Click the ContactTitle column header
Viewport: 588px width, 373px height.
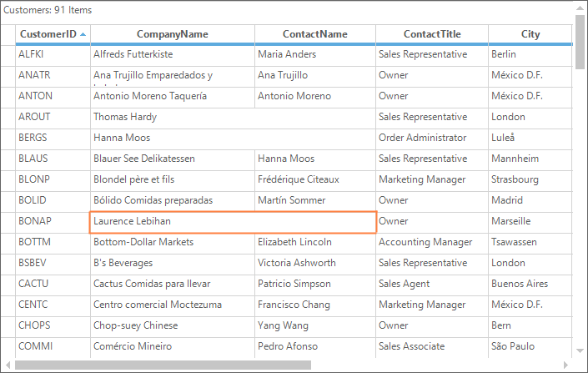(432, 34)
